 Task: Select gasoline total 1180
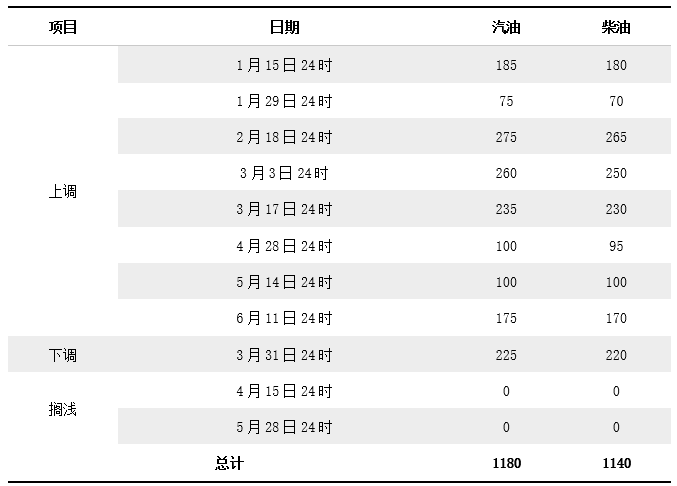tap(507, 463)
